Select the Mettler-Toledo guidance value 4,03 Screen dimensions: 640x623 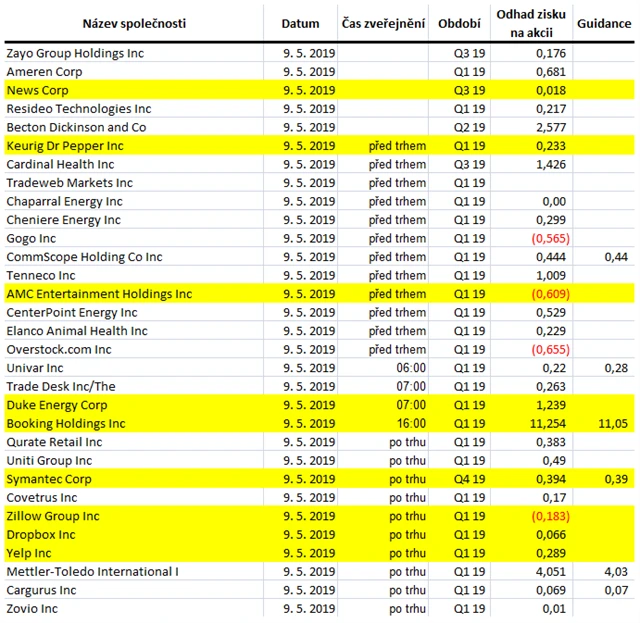(x=616, y=572)
